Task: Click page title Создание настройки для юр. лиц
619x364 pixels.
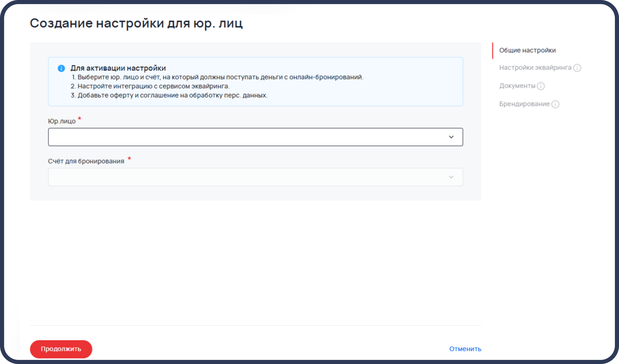Action: (136, 24)
